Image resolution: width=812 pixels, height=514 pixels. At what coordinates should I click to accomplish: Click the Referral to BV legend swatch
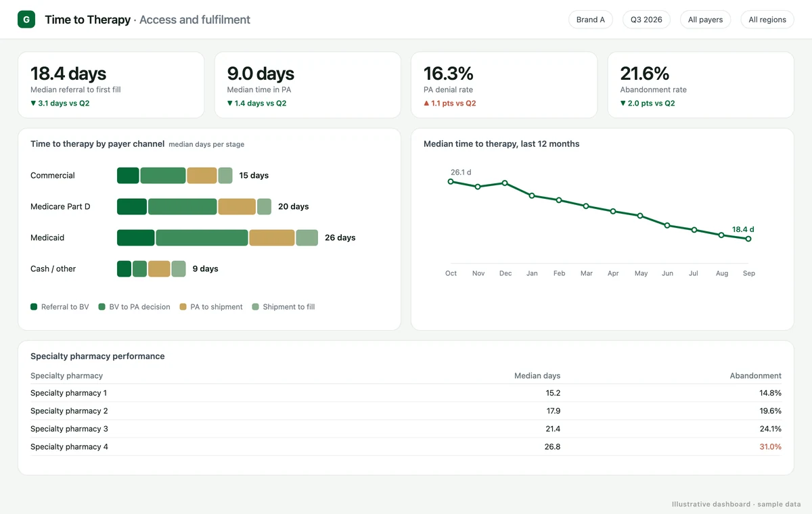click(x=34, y=307)
